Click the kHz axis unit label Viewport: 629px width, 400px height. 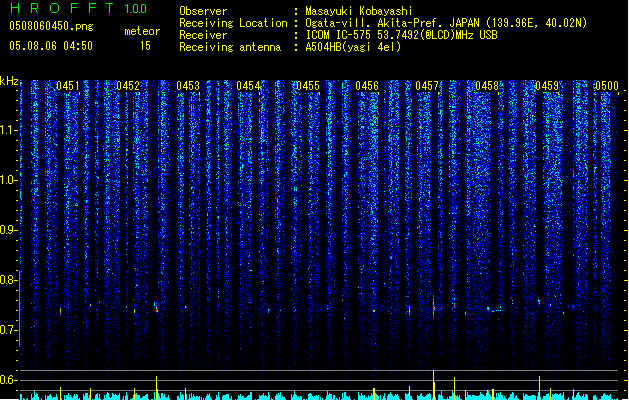point(9,81)
